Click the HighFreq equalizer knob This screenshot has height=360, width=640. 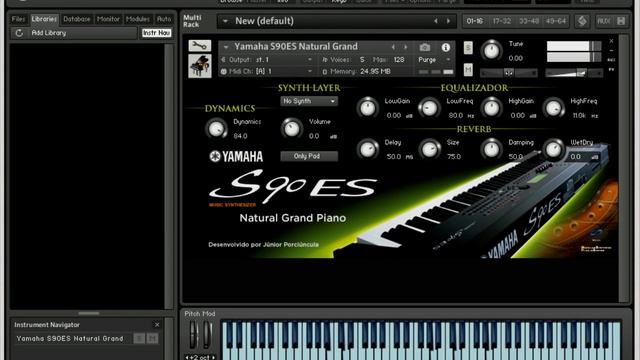(553, 108)
